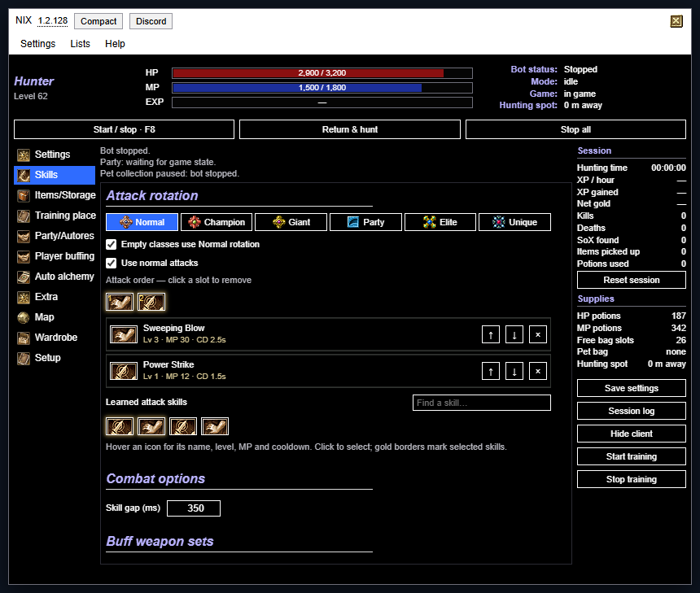Open the Map section
This screenshot has width=700, height=593.
coord(55,317)
